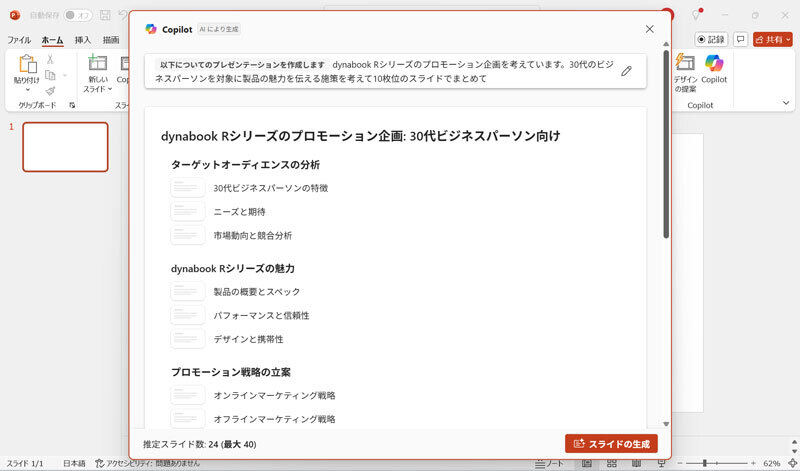Viewport: 800px width, 471px height.
Task: Click the slide icon beside デザインと携帯性
Action: [187, 339]
